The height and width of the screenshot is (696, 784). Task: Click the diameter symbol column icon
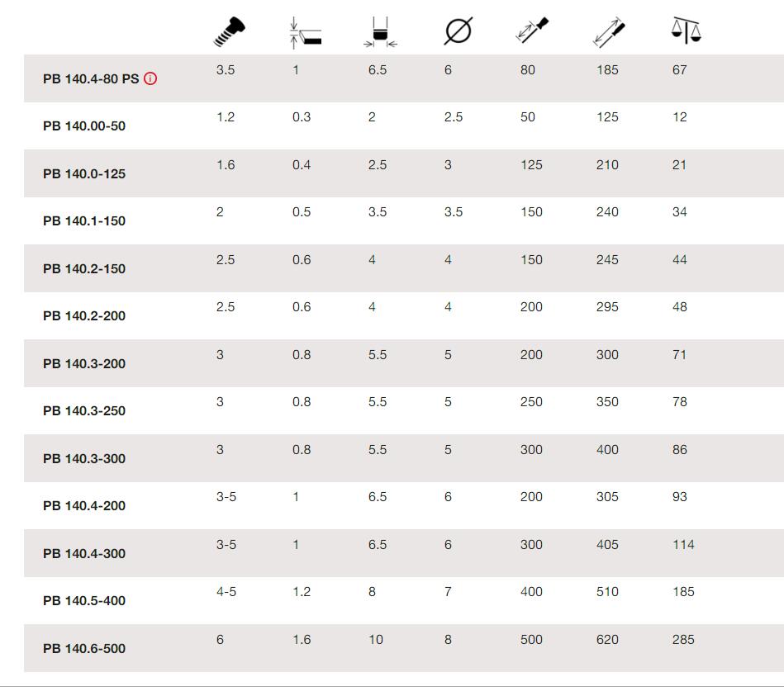click(x=459, y=31)
